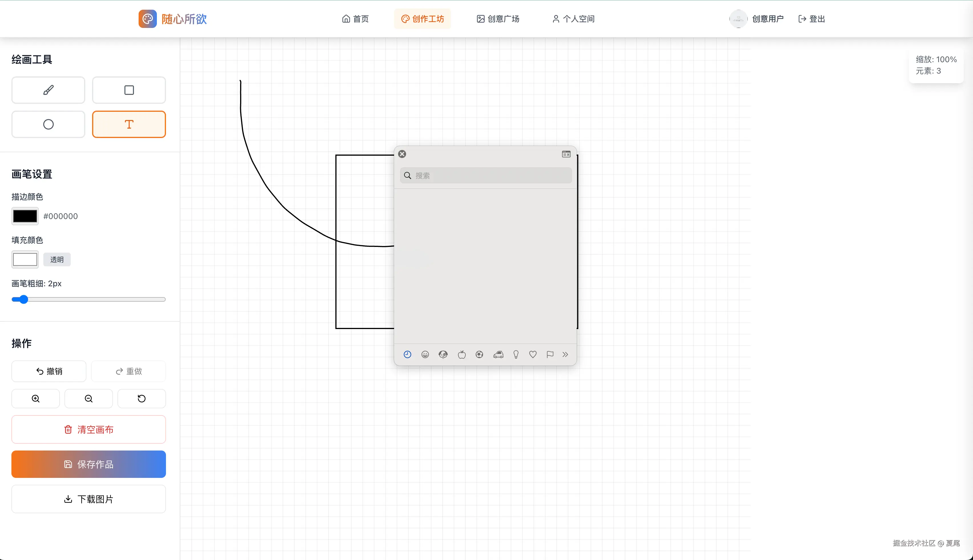Click the 清空画布 clear canvas button
The width and height of the screenshot is (973, 560).
click(88, 429)
